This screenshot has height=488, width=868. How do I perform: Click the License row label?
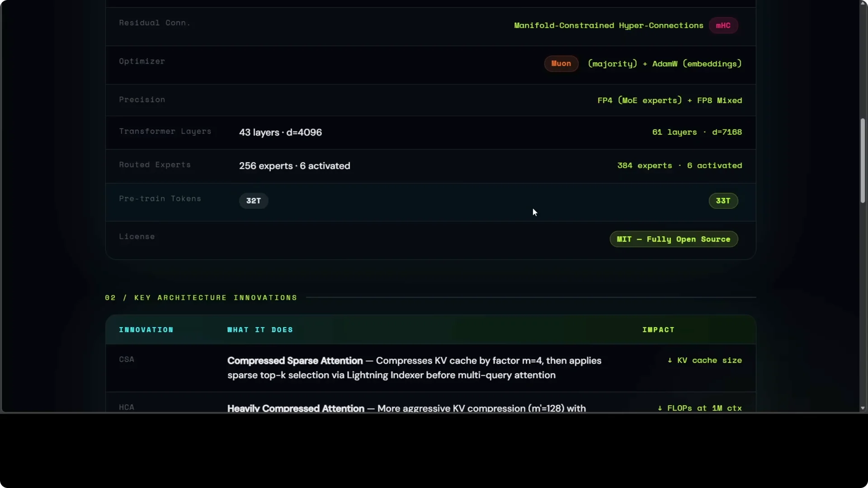pyautogui.click(x=137, y=236)
